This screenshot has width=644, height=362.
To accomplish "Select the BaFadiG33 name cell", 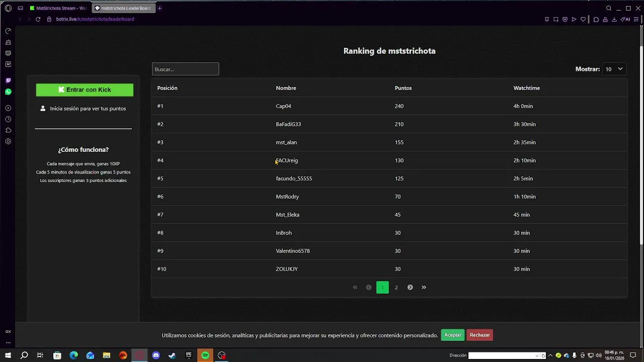I will 288,124.
